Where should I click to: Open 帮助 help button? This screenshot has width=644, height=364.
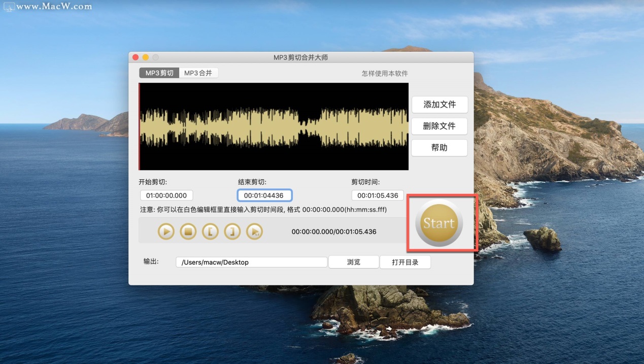[x=439, y=148]
